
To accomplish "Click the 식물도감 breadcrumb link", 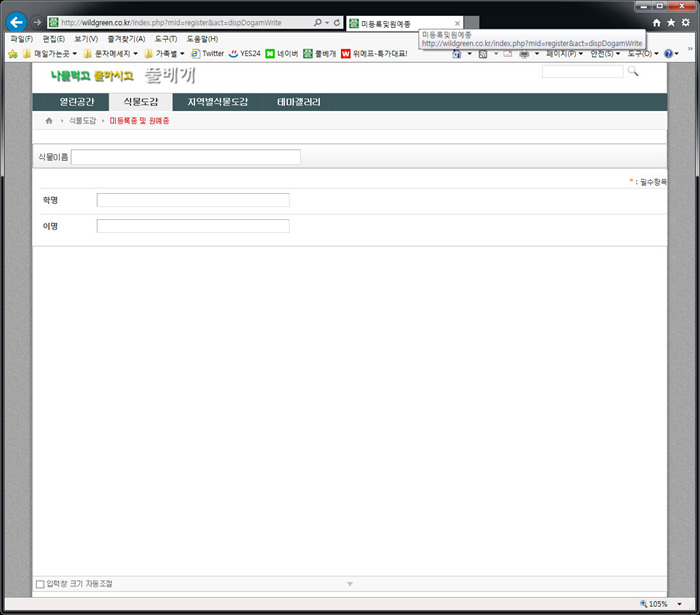I will 82,120.
